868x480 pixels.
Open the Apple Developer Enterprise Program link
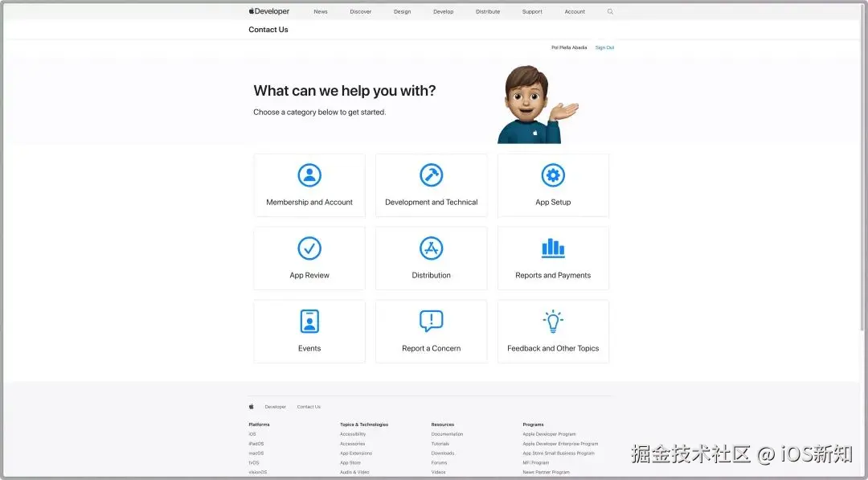click(x=560, y=444)
